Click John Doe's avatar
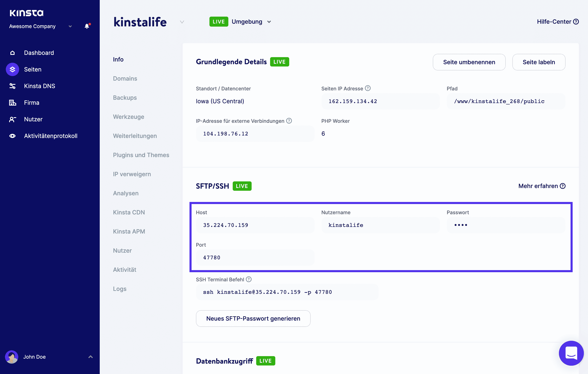The height and width of the screenshot is (374, 588). pos(11,357)
